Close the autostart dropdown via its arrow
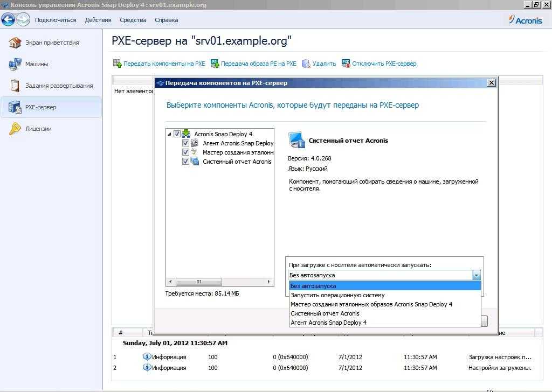This screenshot has width=552, height=392. (x=477, y=275)
